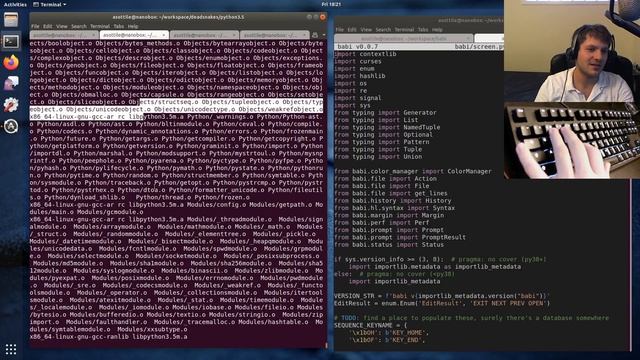Open File menu in the right terminal window
Screen dimensions: 640x360
[x=340, y=29]
